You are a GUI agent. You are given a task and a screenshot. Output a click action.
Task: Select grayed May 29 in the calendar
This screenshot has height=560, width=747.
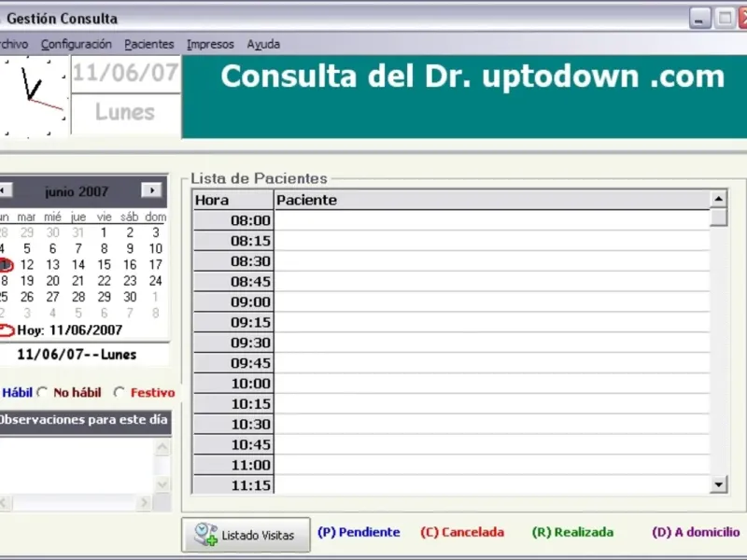click(x=27, y=232)
